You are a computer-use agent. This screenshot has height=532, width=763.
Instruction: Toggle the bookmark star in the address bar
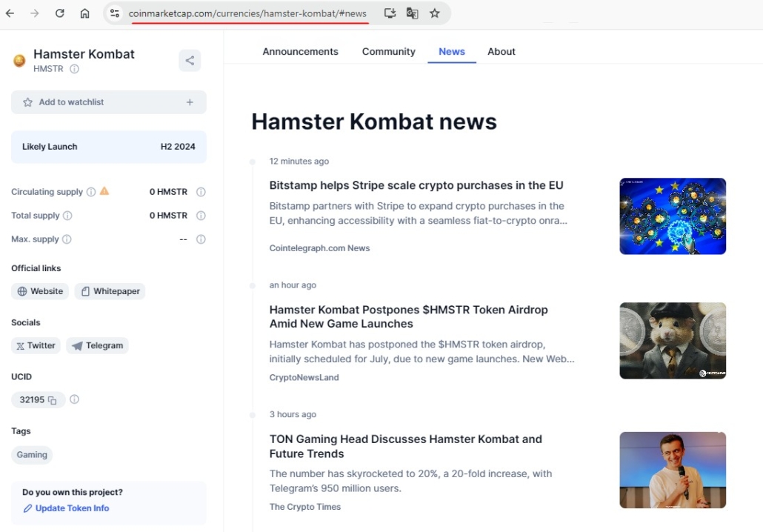coord(435,13)
